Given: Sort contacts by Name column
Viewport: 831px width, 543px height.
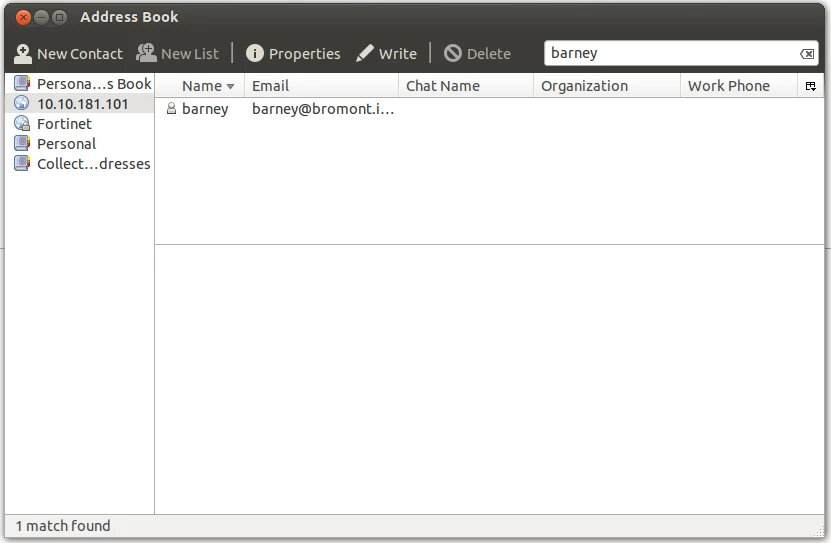Looking at the screenshot, I should click(200, 86).
